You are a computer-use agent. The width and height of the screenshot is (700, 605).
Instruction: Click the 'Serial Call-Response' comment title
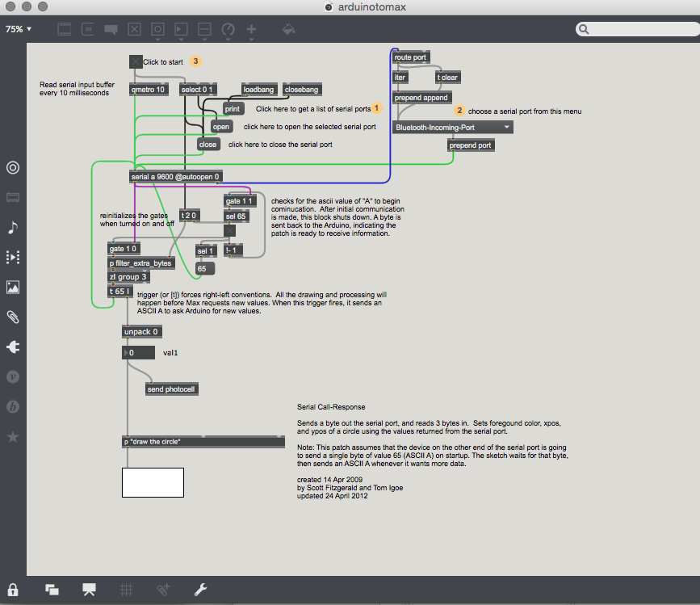click(x=331, y=407)
